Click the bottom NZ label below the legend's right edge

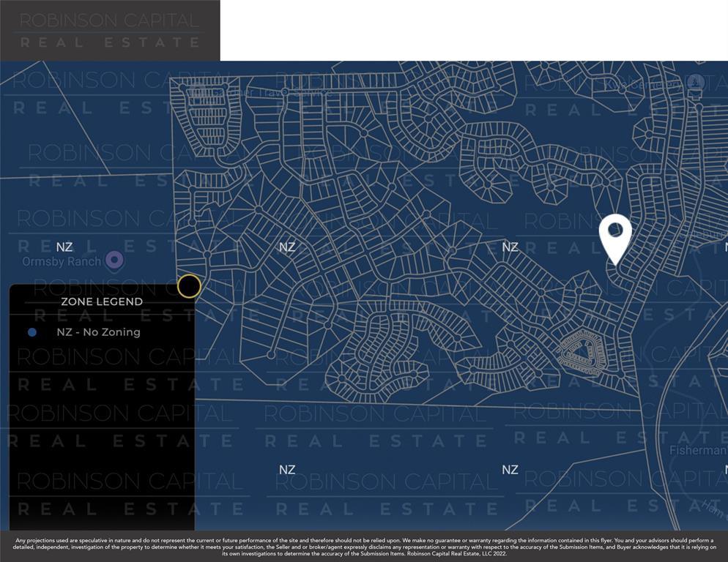(x=287, y=470)
